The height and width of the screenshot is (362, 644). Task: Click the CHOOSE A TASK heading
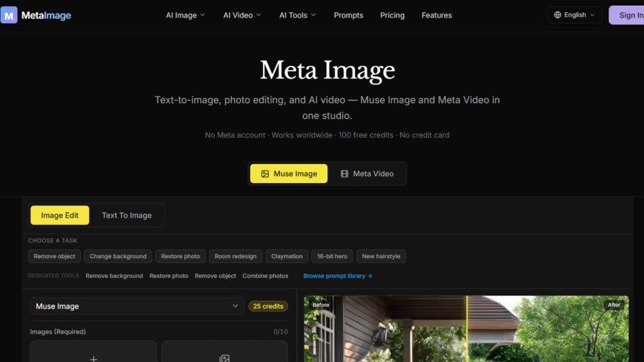pos(53,241)
